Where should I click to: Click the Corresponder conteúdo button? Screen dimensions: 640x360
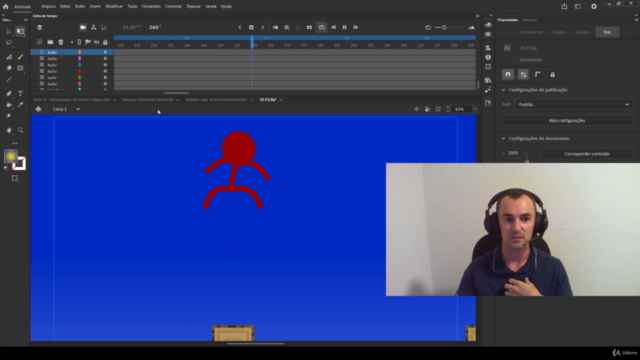[x=587, y=154]
